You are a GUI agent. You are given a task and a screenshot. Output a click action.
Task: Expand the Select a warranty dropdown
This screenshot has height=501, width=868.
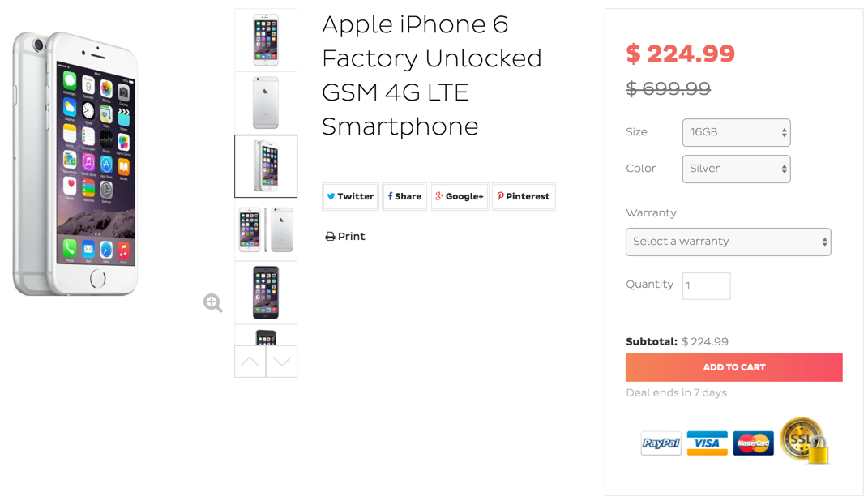[728, 242]
